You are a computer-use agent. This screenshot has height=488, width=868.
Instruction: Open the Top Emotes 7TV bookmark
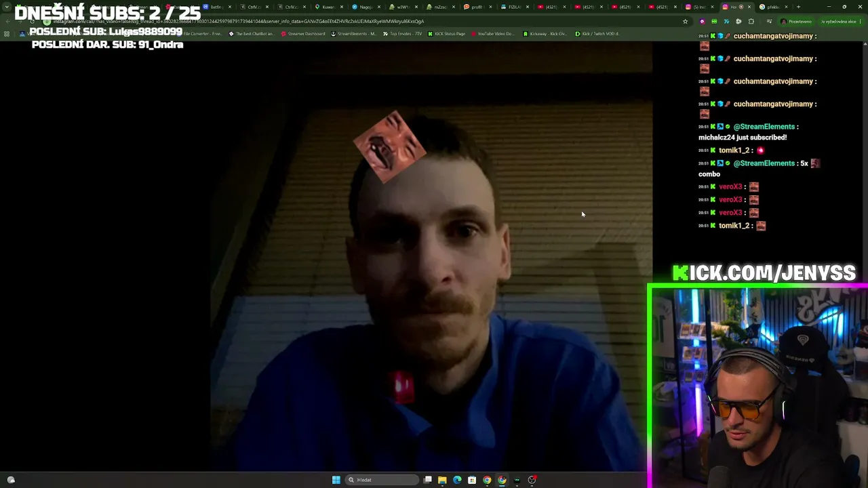coord(402,34)
